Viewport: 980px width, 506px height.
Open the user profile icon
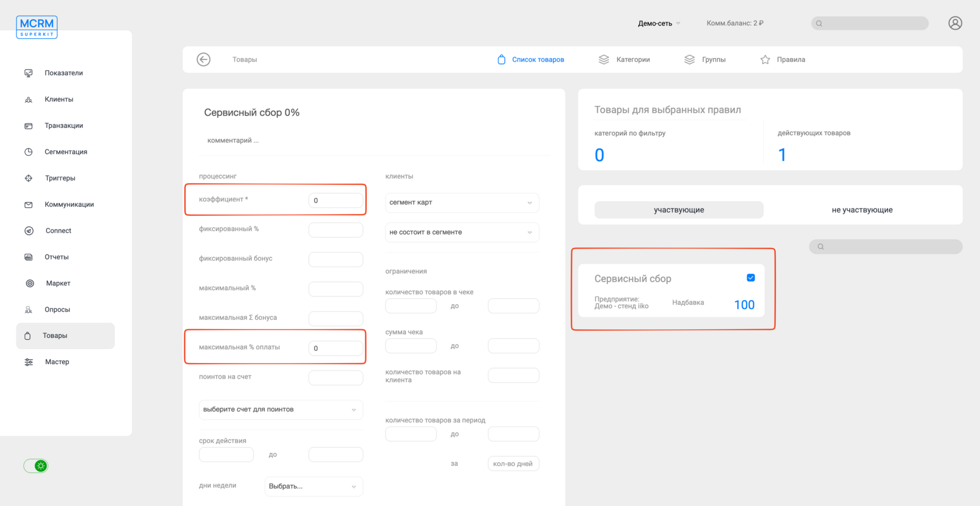click(955, 23)
